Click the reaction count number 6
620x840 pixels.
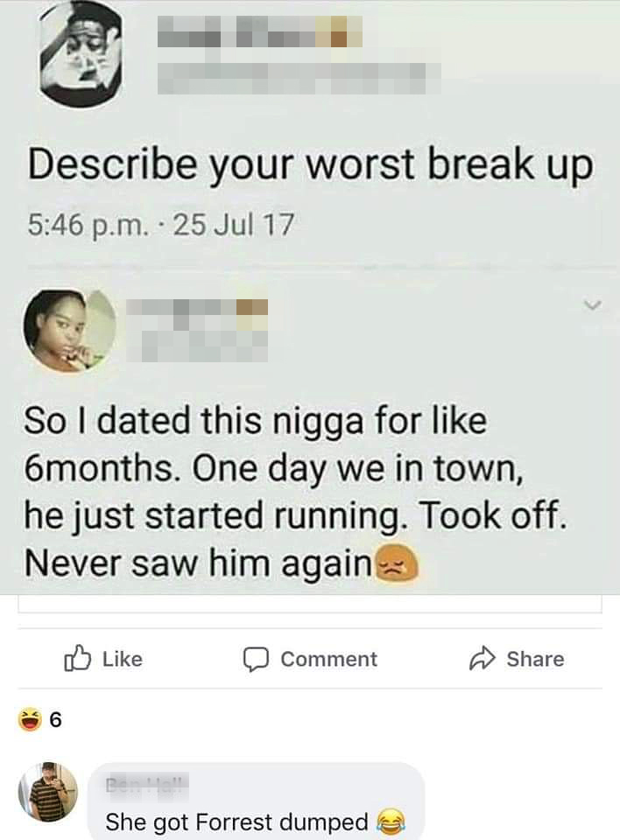click(55, 721)
